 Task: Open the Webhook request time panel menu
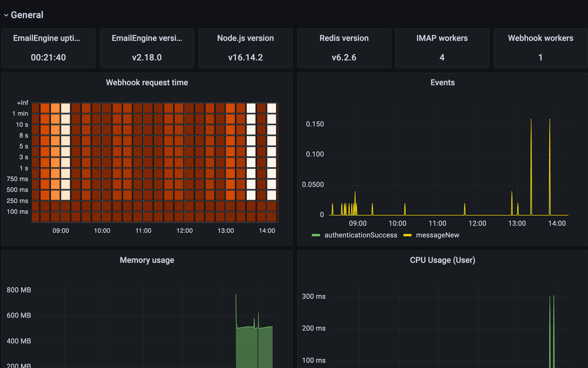pyautogui.click(x=147, y=82)
